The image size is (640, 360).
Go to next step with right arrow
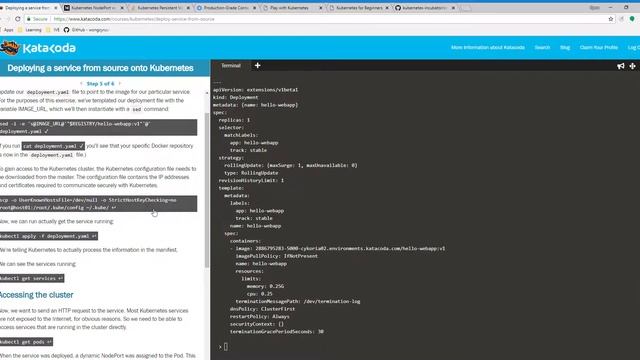coord(120,84)
